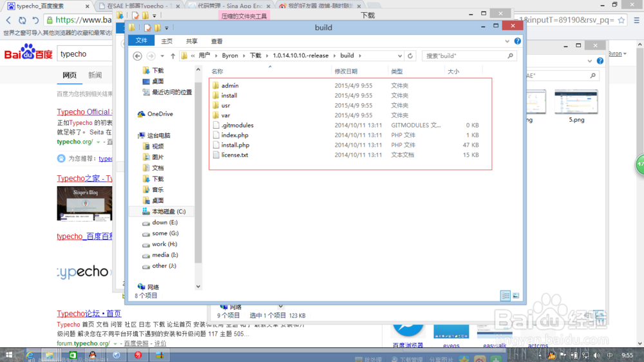Viewport: 644px width, 362px height.
Task: Click volume icon in system tray
Action: [597, 356]
